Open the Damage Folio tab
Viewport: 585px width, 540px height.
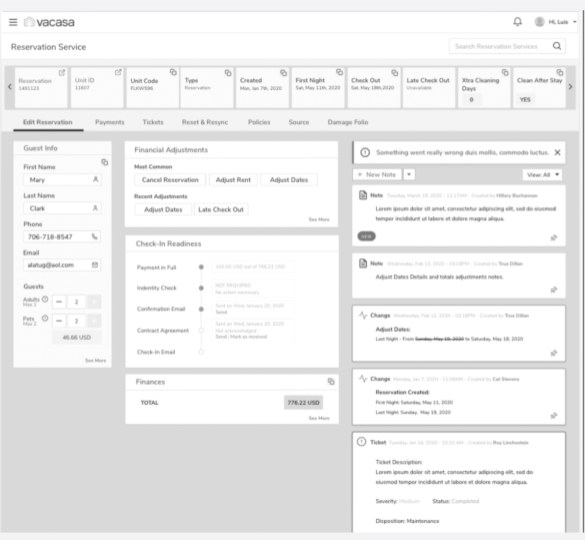tap(348, 122)
